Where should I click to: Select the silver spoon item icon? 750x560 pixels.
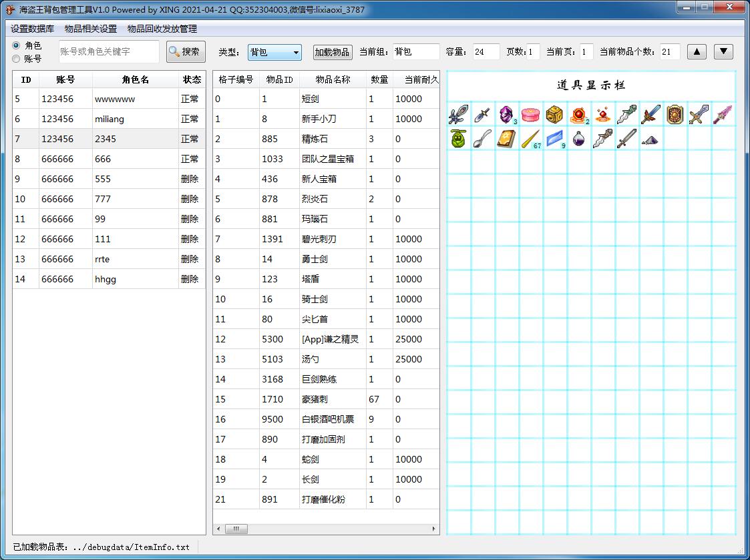(482, 139)
